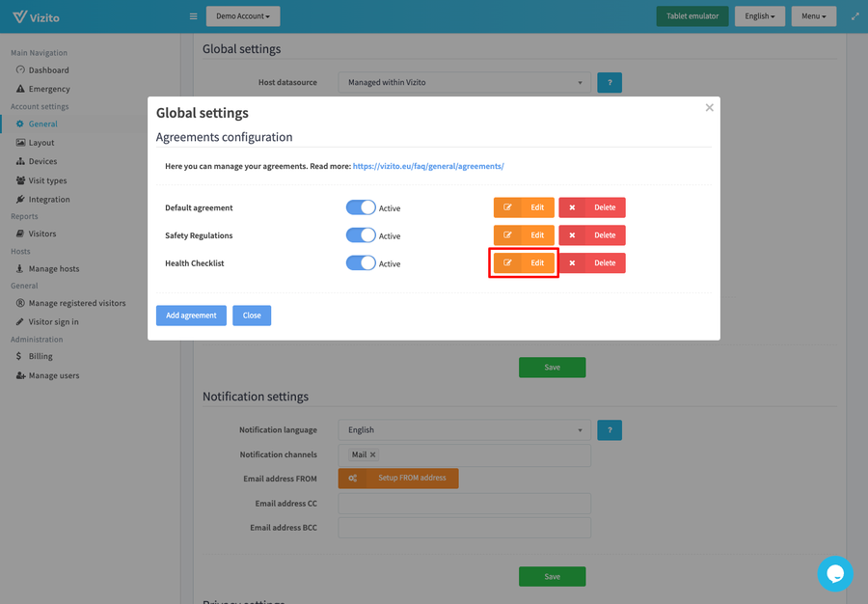Go to Visit types in sidebar
This screenshot has height=604, width=868.
coord(47,180)
